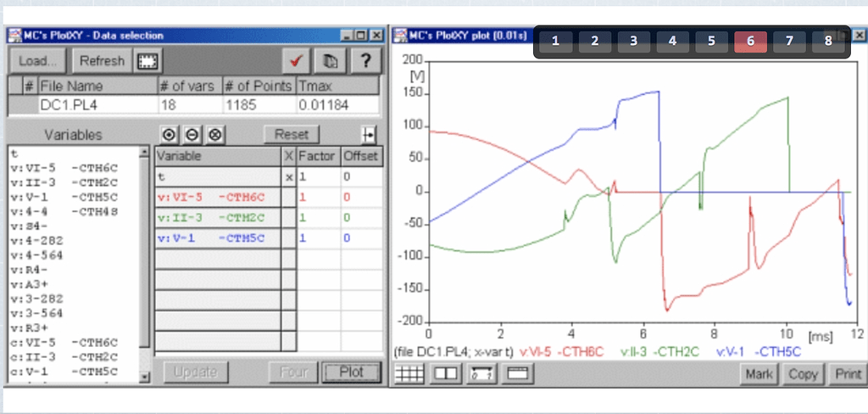868x414 pixels.
Task: Click the circled dot icon above the variable table
Action: [x=168, y=134]
